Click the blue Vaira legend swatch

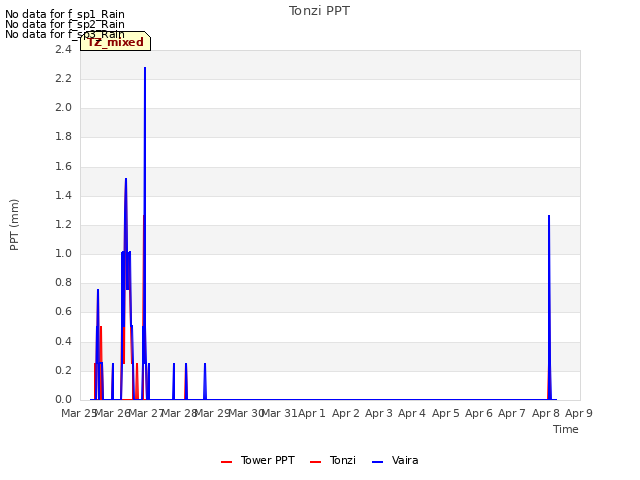[x=378, y=462]
